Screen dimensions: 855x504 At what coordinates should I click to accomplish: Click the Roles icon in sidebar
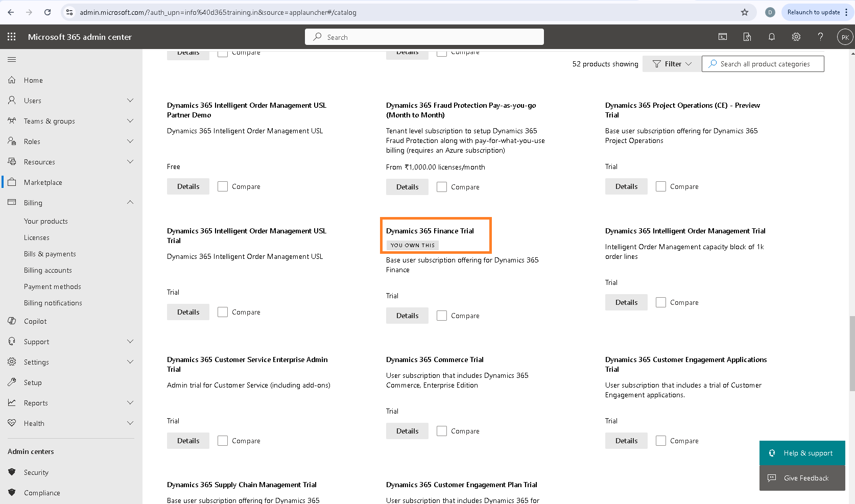click(12, 141)
